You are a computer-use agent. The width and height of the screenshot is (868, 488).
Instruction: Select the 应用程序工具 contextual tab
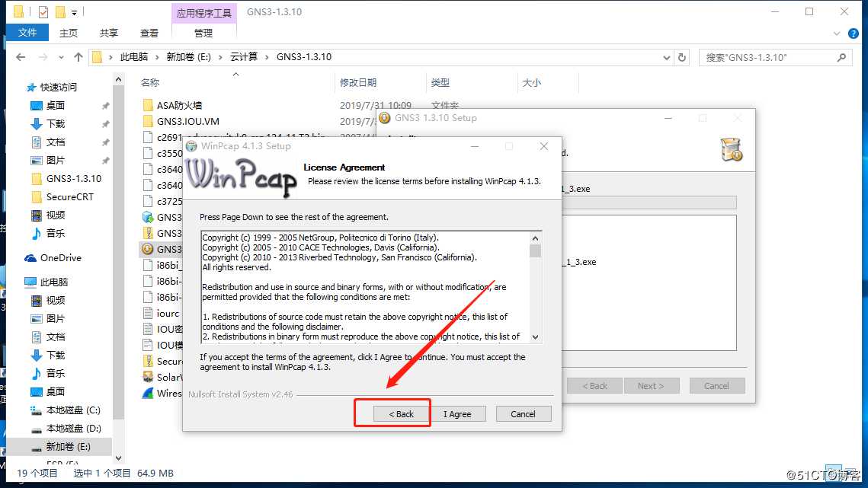coord(203,13)
